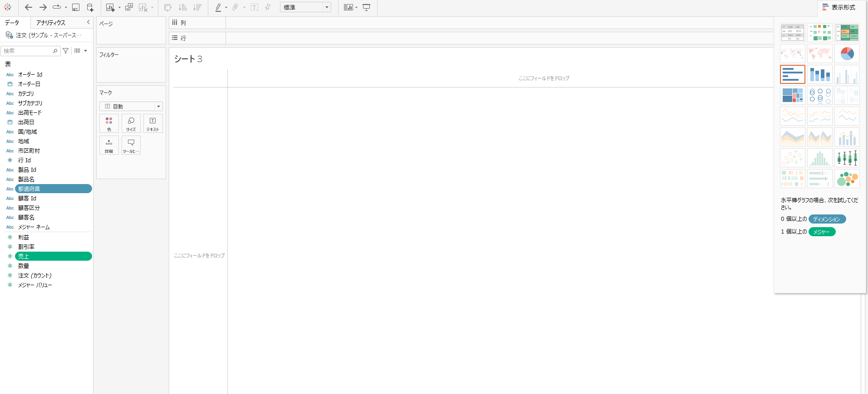Click the undo back arrow

click(29, 7)
